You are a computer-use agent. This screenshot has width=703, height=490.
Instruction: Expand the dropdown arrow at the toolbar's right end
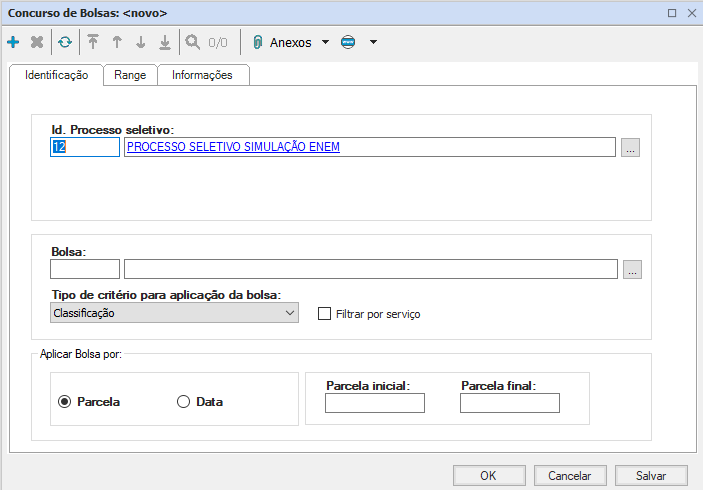373,43
